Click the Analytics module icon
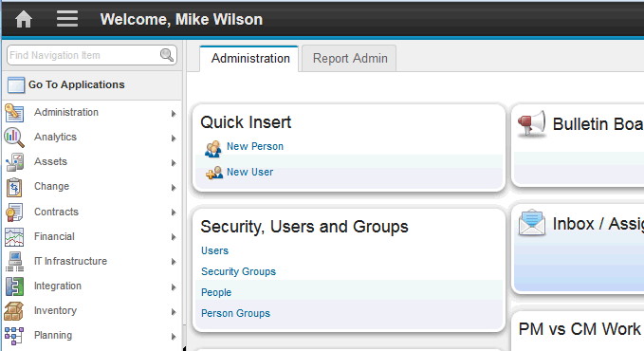Image resolution: width=644 pixels, height=351 pixels. point(14,138)
